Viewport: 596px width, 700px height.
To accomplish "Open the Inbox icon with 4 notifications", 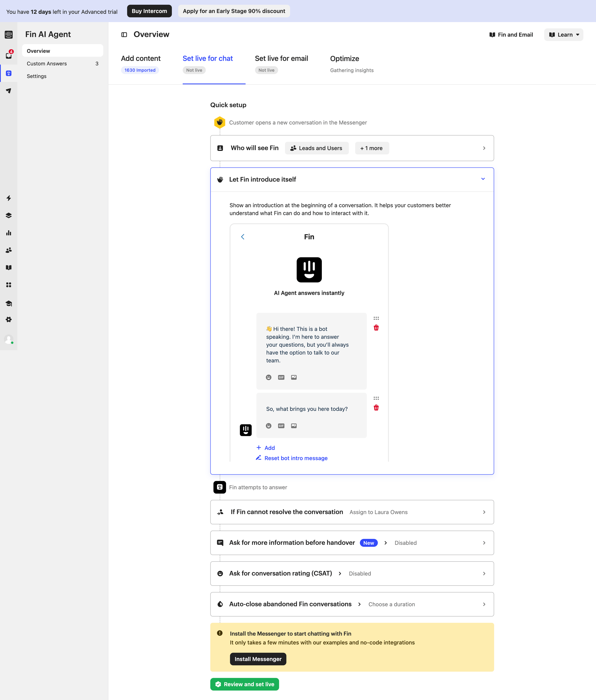I will pyautogui.click(x=9, y=55).
